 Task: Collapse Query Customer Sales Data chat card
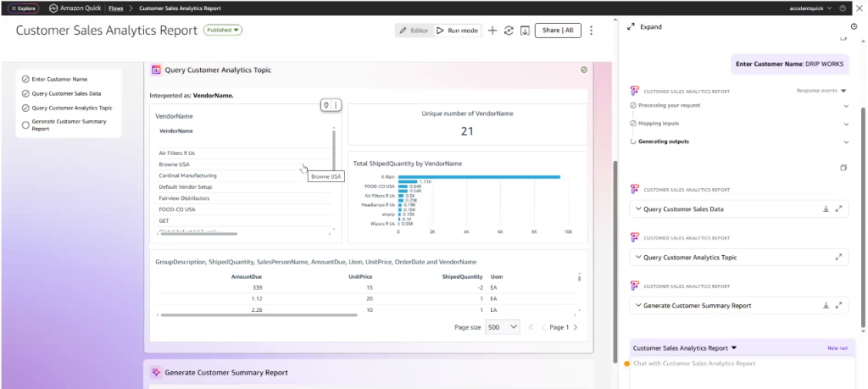tap(638, 209)
